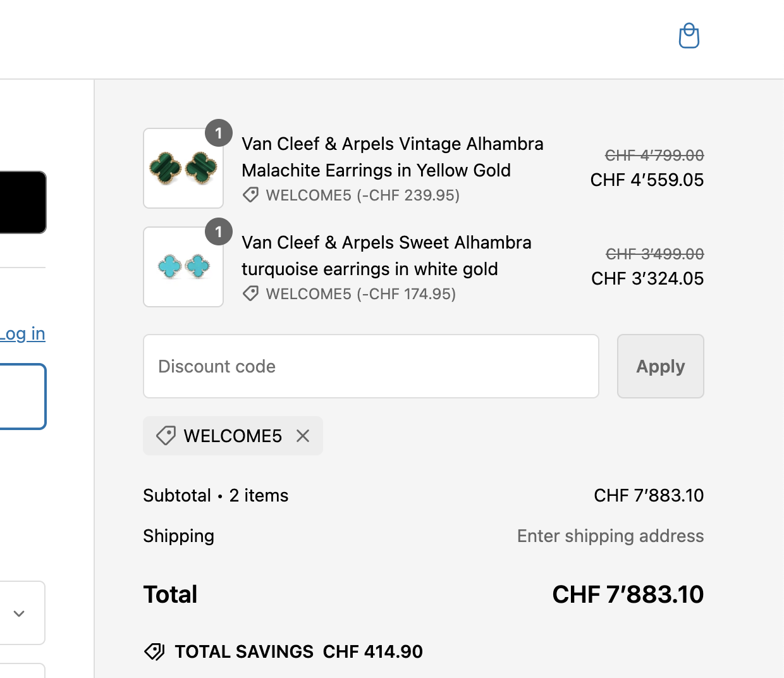
Task: Click the Vintage Alhambra Malachite Earrings title
Action: coord(392,157)
